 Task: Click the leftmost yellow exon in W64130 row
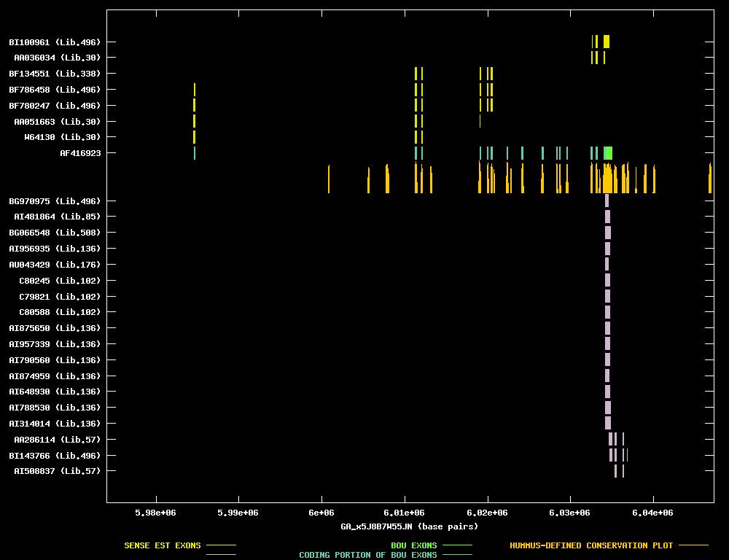[x=195, y=137]
